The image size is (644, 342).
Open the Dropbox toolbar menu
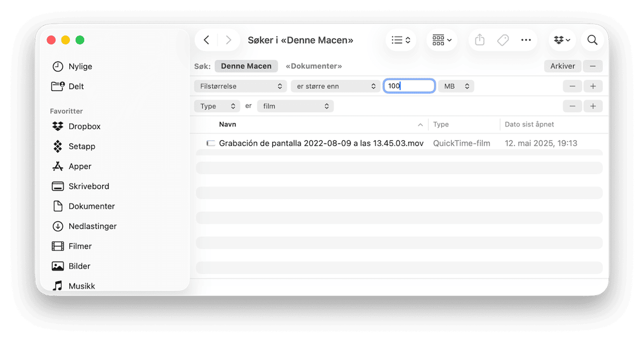click(561, 40)
